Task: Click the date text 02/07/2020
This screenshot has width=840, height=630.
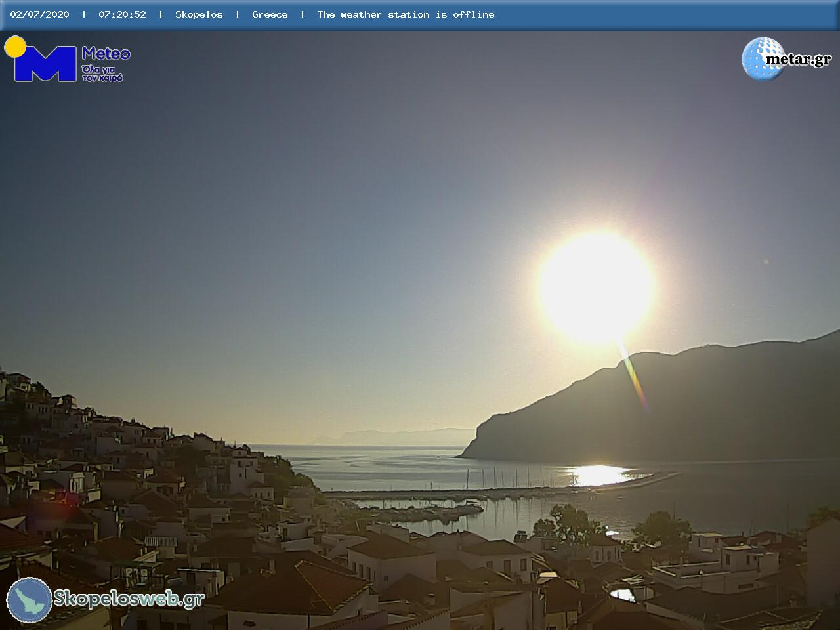Action: pyautogui.click(x=39, y=14)
